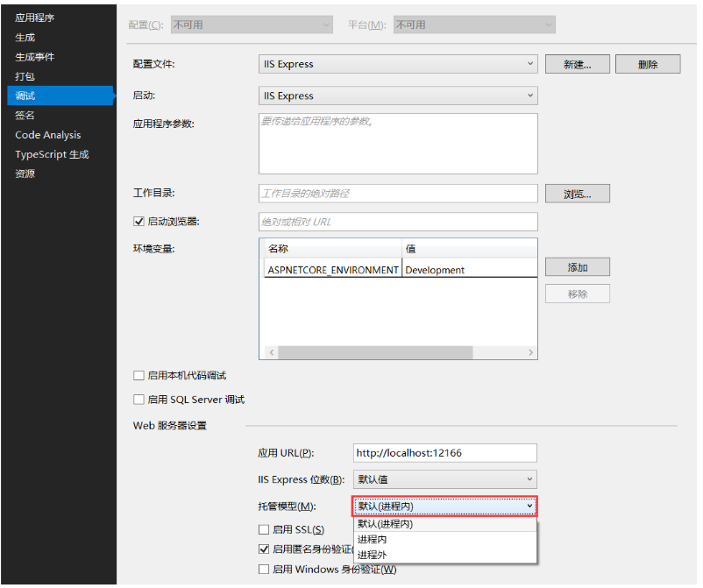Enable 启用 Windows 身份验证 checkbox
Viewport: 703px width, 588px height.
pos(264,570)
